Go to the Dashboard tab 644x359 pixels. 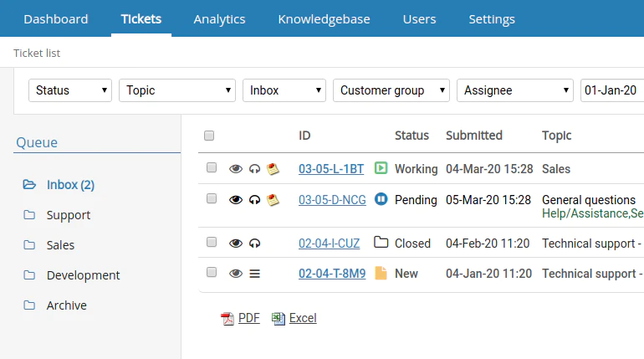pyautogui.click(x=56, y=19)
